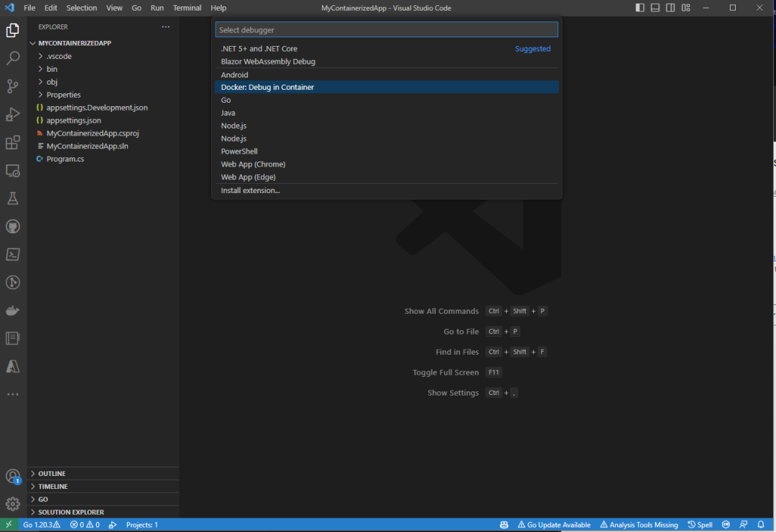The image size is (776, 532).
Task: Choose Docker: Debug in Container debugger
Action: coord(387,87)
